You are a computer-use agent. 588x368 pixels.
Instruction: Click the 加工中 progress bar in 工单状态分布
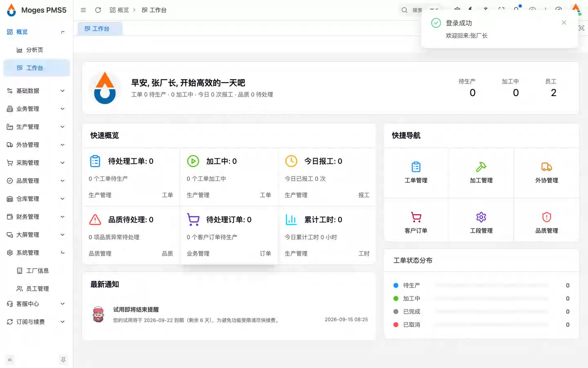click(492, 298)
